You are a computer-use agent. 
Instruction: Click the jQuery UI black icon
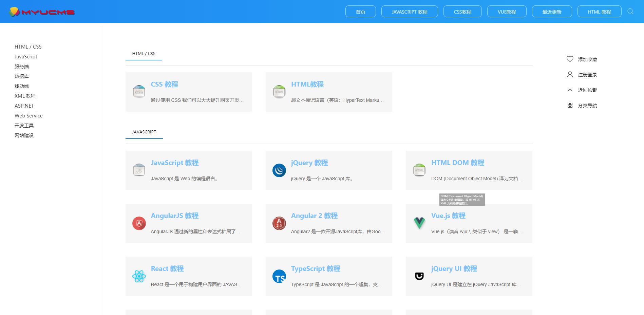pyautogui.click(x=419, y=276)
